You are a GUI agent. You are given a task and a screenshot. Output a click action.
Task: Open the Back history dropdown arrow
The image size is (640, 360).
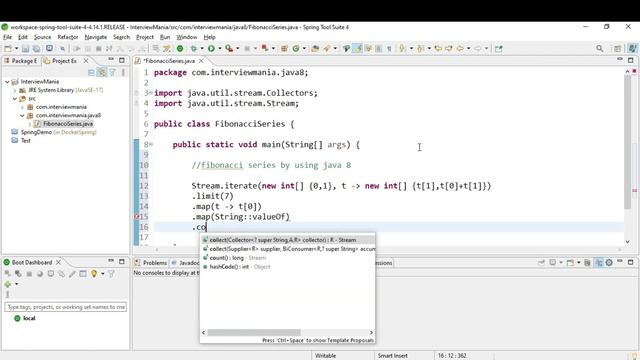coord(469,49)
